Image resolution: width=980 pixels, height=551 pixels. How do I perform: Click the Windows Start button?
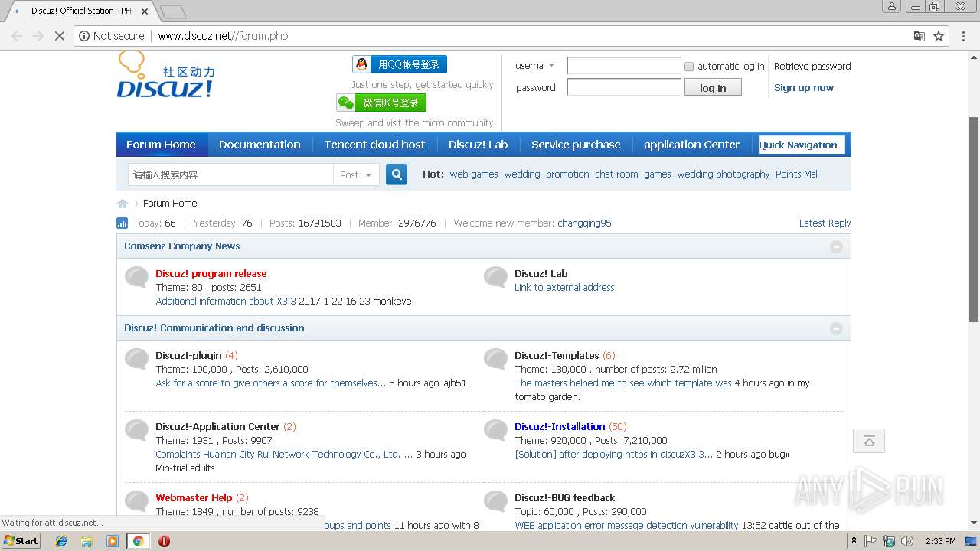21,541
